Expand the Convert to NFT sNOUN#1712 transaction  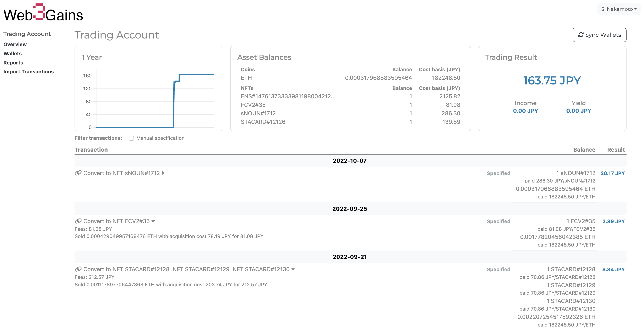[163, 173]
